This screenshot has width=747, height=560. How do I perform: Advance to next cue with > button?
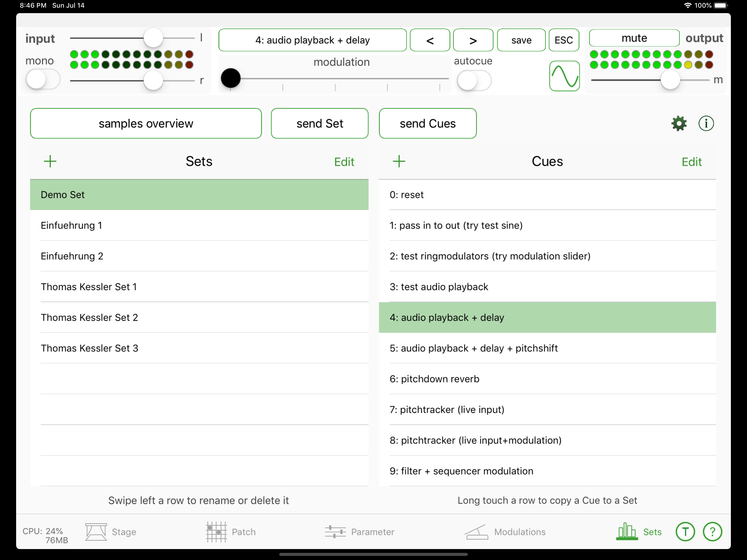point(473,40)
